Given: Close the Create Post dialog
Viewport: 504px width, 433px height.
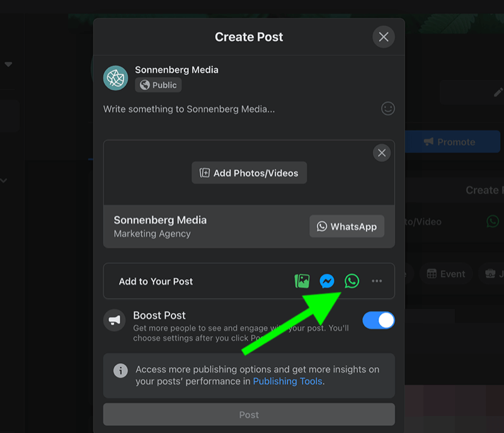Looking at the screenshot, I should 384,37.
